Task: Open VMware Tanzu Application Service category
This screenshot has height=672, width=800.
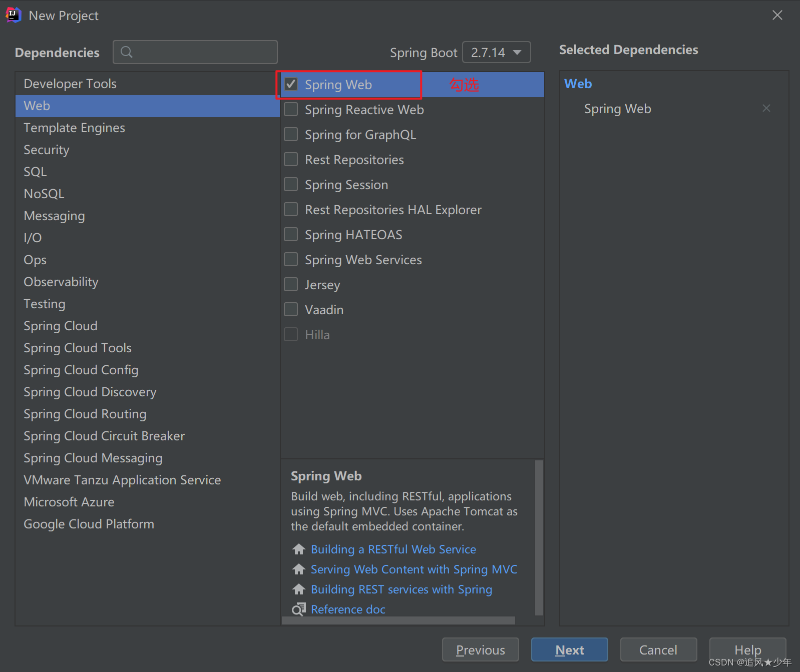Action: pyautogui.click(x=148, y=480)
